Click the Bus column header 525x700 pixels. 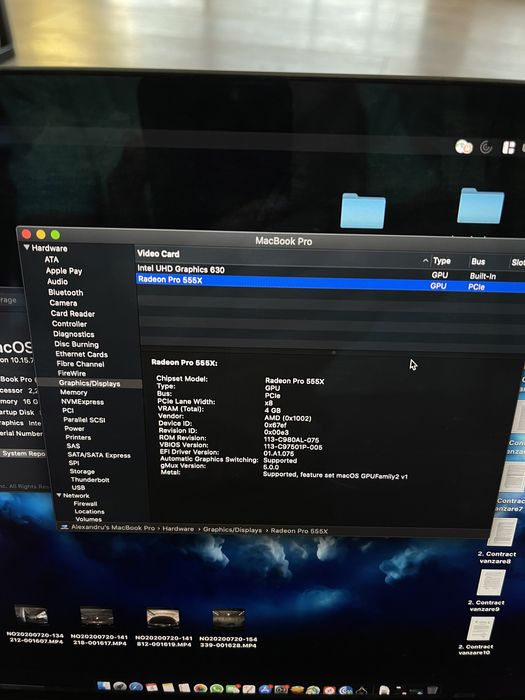(x=478, y=262)
